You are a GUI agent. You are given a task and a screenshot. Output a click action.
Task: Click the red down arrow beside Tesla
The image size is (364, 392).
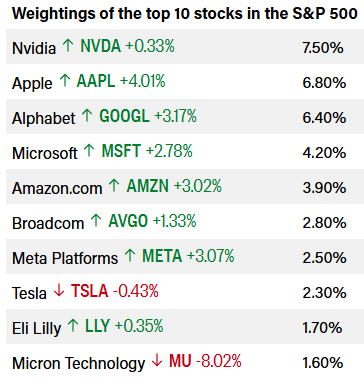59,290
